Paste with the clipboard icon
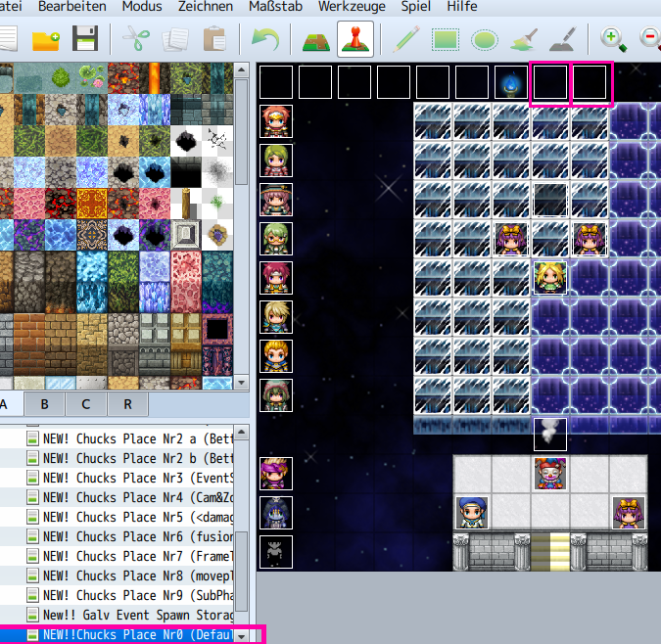This screenshot has width=661, height=644. coord(214,39)
